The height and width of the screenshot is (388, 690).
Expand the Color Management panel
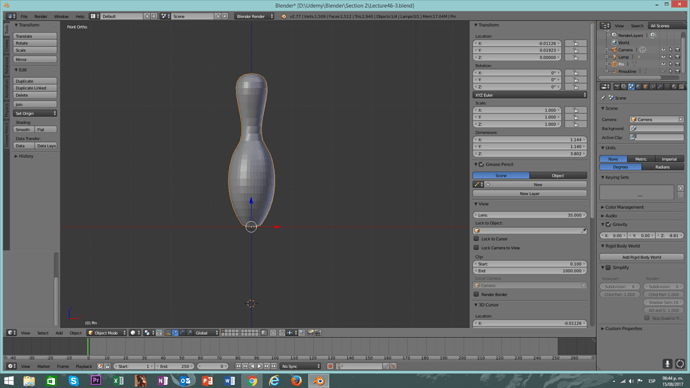click(x=624, y=207)
